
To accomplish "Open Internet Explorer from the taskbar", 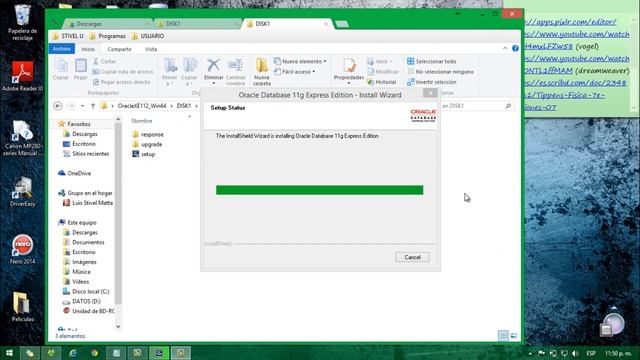I will [x=73, y=353].
